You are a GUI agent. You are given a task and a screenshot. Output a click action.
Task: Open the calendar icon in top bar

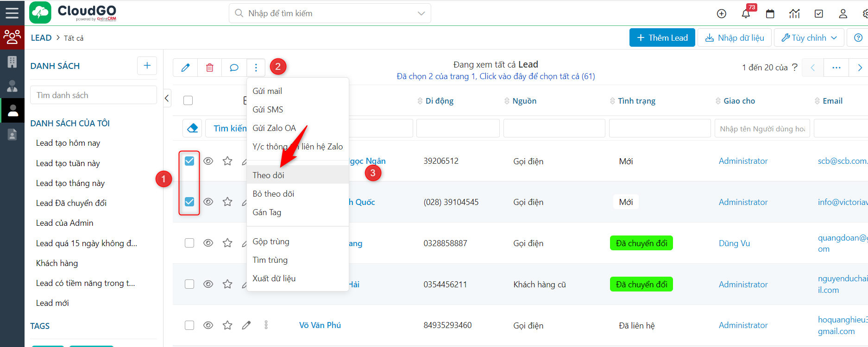(x=770, y=13)
